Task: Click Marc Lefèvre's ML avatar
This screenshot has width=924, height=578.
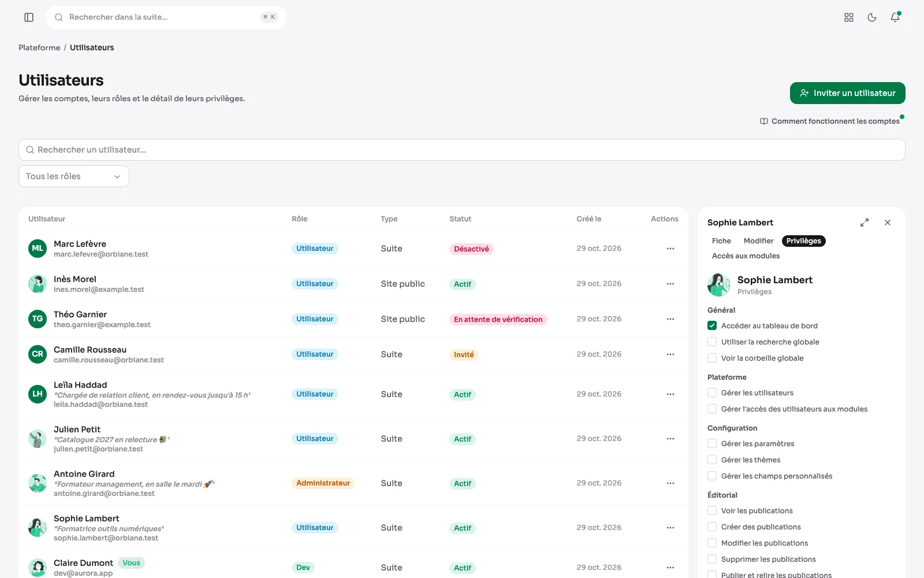Action: coord(38,249)
